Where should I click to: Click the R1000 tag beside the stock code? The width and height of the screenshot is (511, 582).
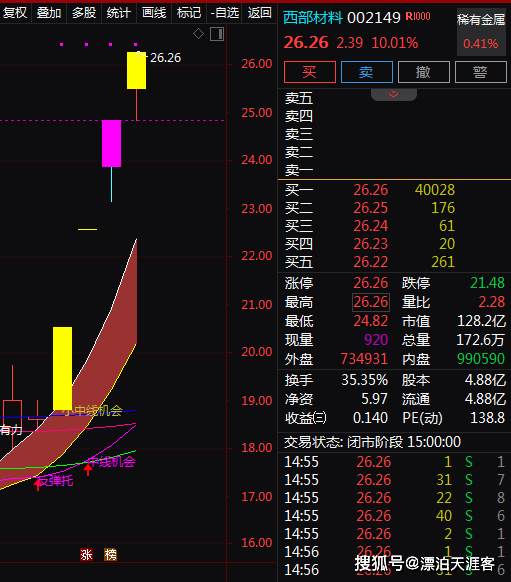coord(418,16)
